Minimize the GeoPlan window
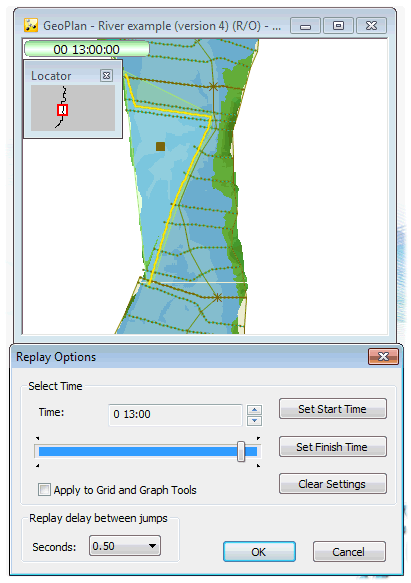 [305, 26]
